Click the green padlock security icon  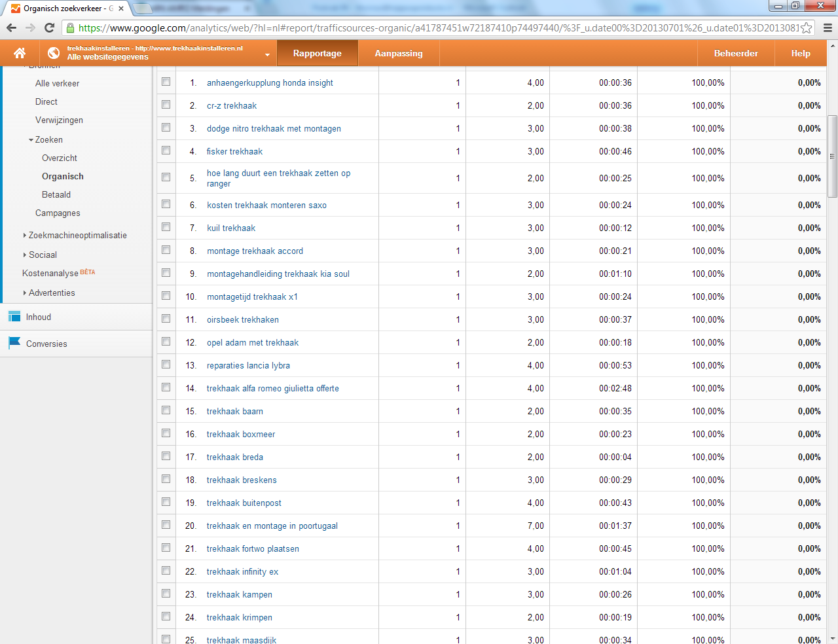pos(70,27)
